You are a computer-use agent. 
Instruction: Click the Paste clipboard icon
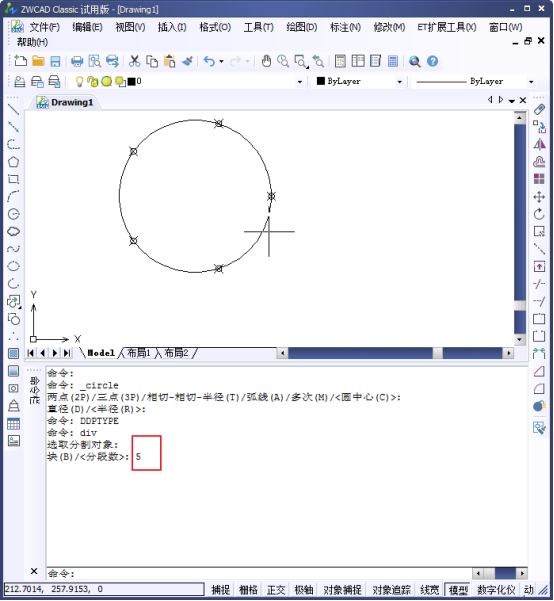(x=169, y=61)
